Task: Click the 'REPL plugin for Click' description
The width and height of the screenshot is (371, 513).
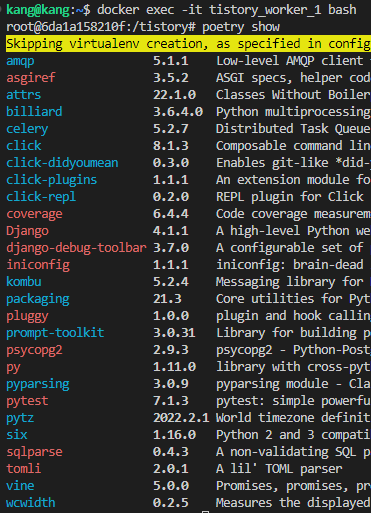Action: pyautogui.click(x=290, y=197)
